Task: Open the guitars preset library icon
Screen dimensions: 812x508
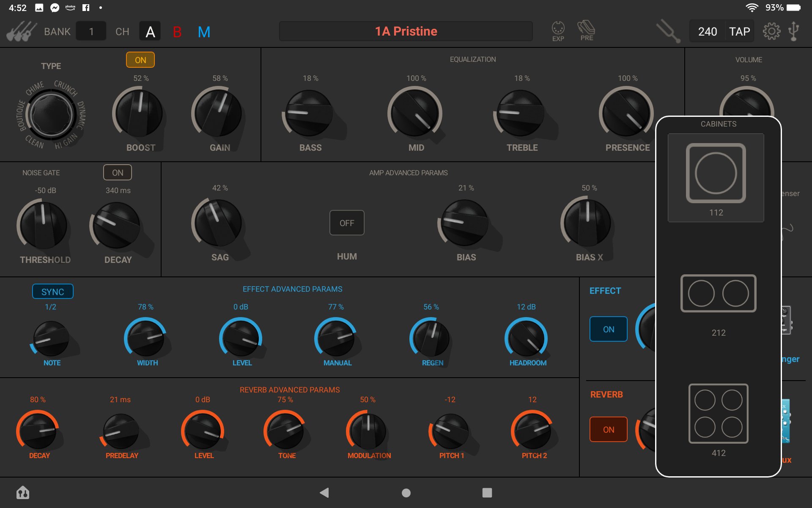Action: point(21,32)
